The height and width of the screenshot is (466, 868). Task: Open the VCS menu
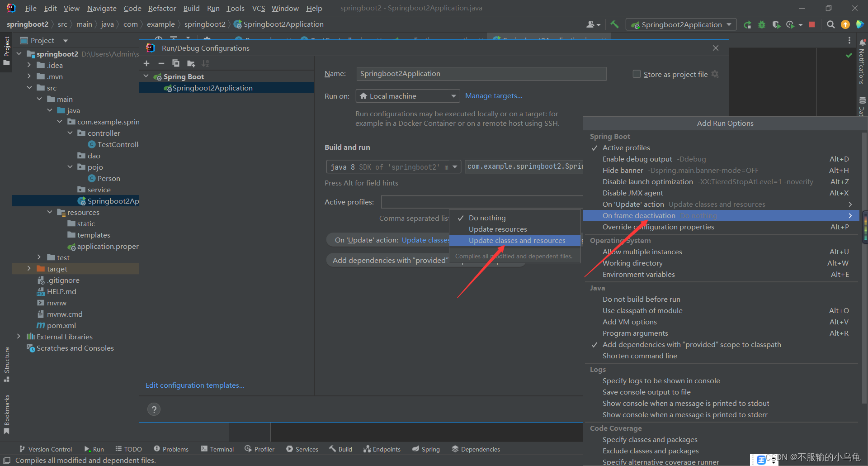(259, 8)
